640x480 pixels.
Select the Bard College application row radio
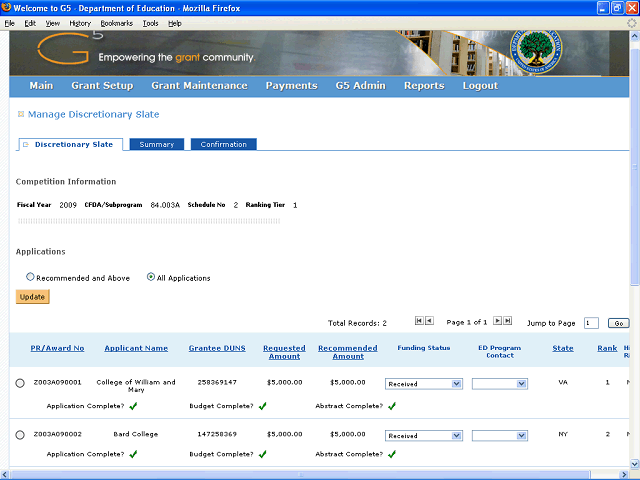20,435
